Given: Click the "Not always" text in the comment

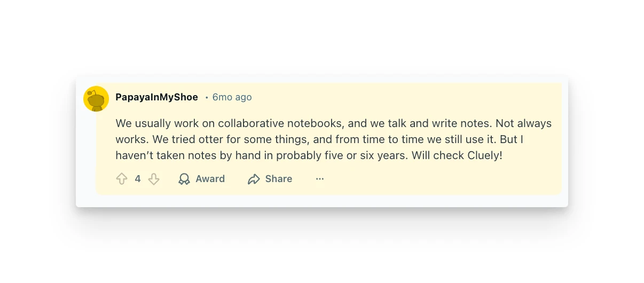Looking at the screenshot, I should [x=523, y=123].
